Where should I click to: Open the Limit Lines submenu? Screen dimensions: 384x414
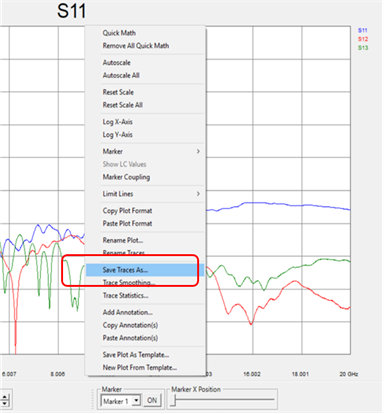145,194
